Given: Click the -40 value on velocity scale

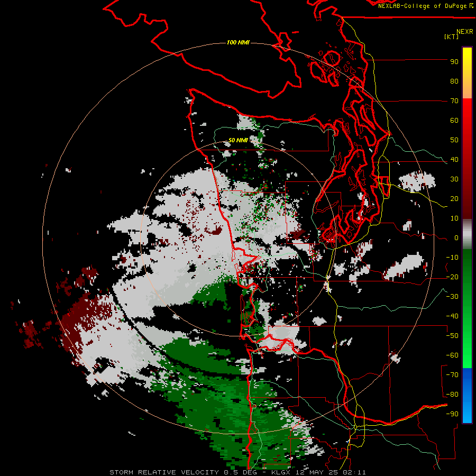Looking at the screenshot, I should [x=452, y=316].
